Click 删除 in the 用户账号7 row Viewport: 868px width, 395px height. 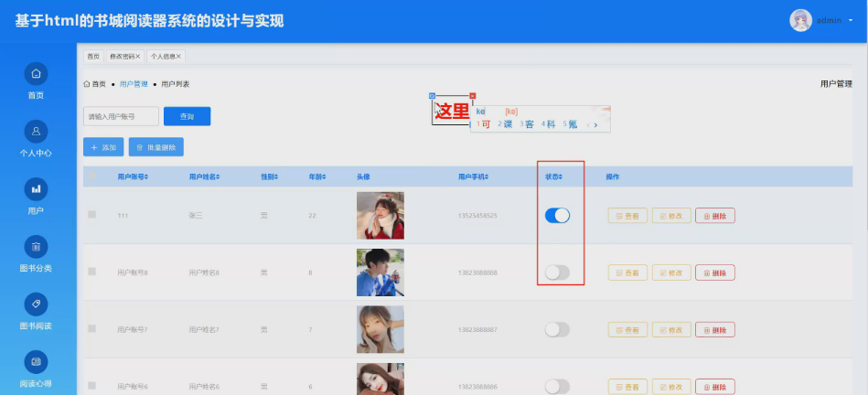pos(715,330)
